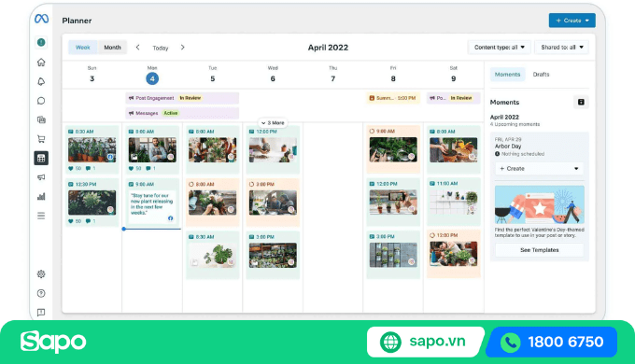
Task: Open Wednesday 12:00 PM post
Action: (273, 149)
